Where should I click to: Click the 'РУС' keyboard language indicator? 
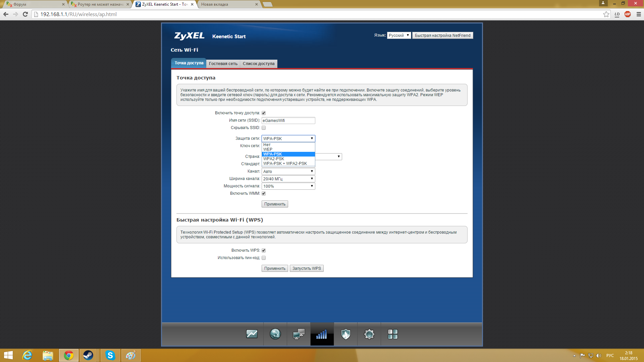click(610, 356)
